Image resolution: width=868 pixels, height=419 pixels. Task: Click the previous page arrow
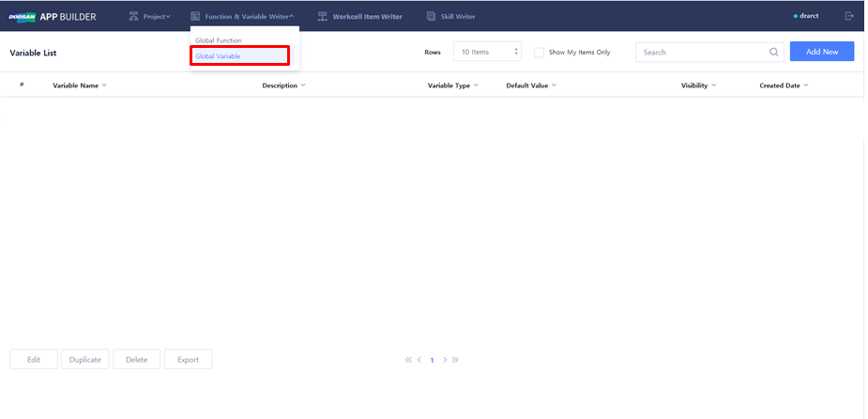point(419,360)
